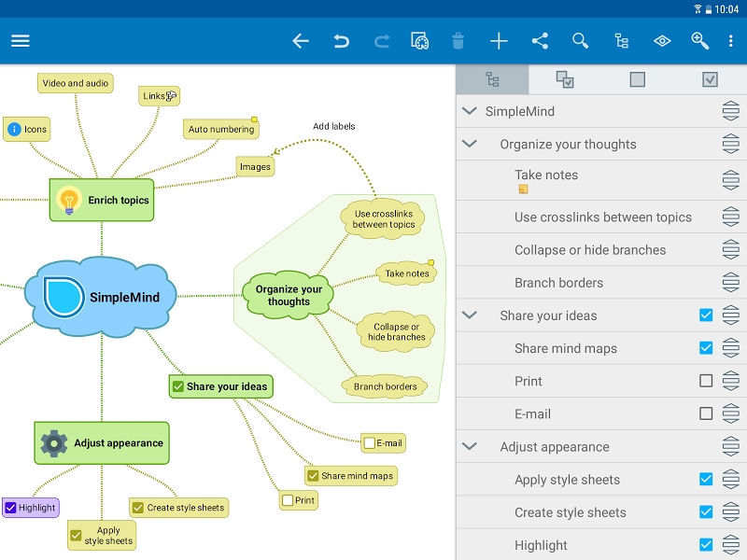
Task: Enter presentation mode with the eye icon
Action: [661, 41]
